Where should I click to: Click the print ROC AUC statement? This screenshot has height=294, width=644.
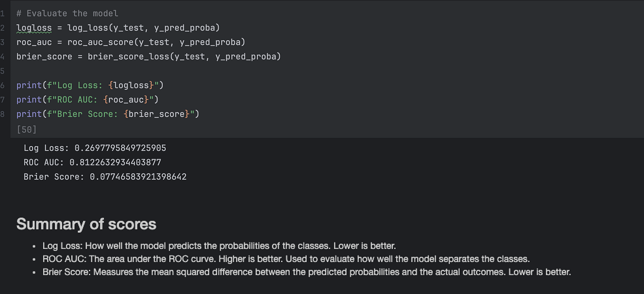tap(88, 99)
